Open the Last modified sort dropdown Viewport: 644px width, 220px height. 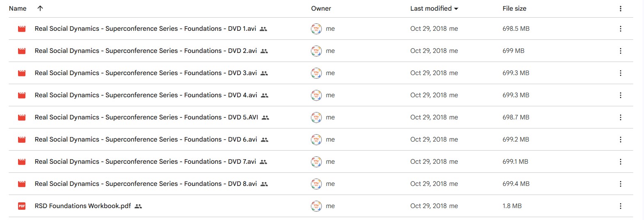456,9
